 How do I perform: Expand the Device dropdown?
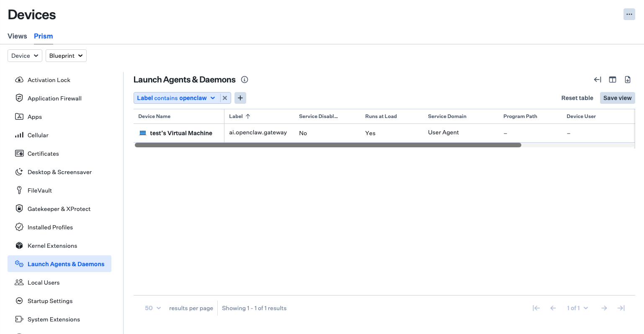point(25,56)
